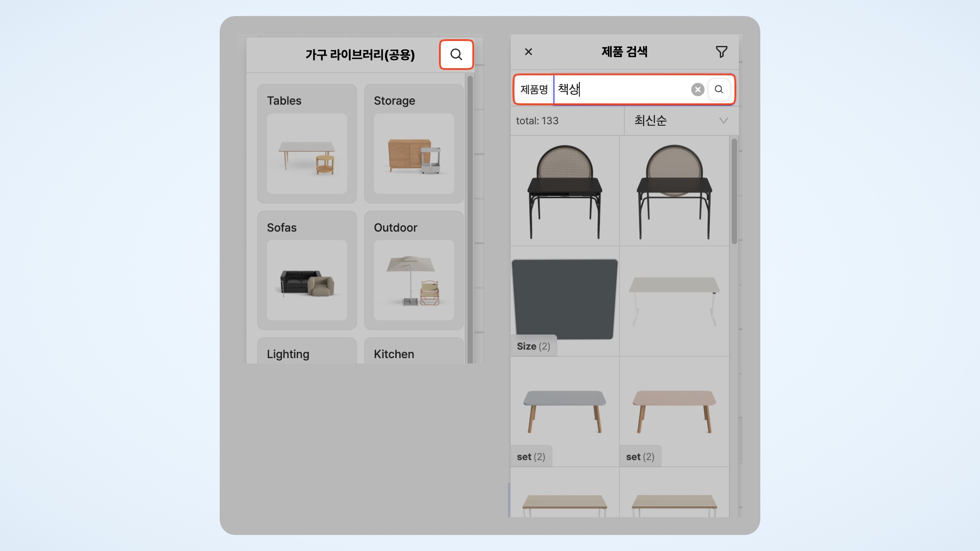Select the Kitchen category
The image size is (980, 551).
point(414,351)
